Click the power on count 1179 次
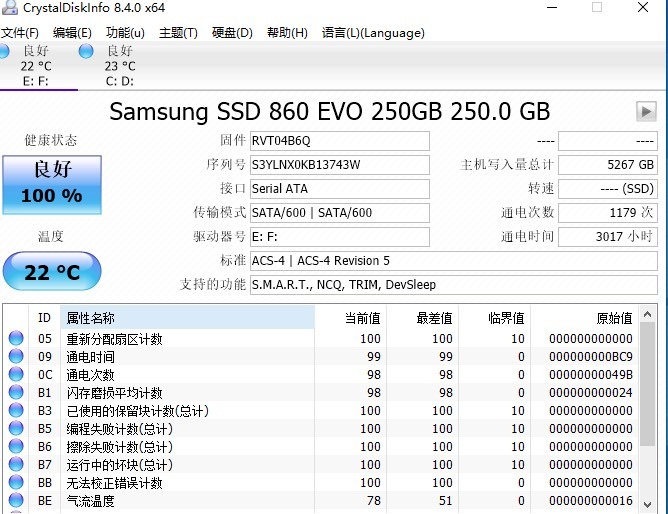668x514 pixels. 608,212
